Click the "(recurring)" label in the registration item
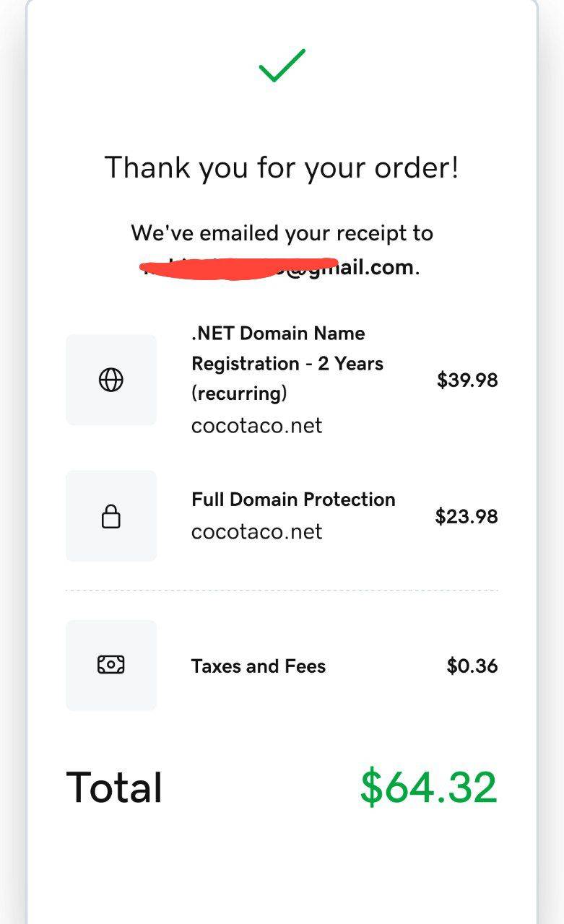This screenshot has width=564, height=924. click(239, 393)
